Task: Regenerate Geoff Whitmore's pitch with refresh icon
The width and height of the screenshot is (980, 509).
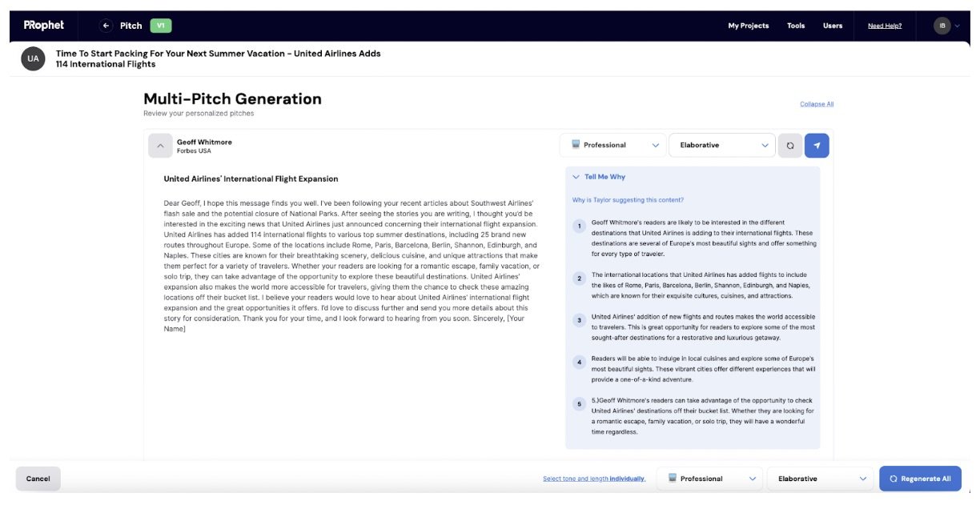Action: pos(789,146)
